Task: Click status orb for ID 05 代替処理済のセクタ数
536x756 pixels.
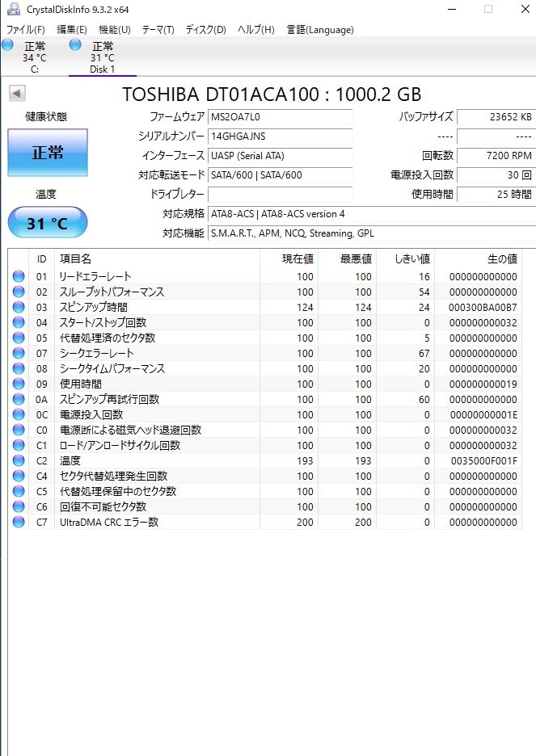Action: pyautogui.click(x=19, y=338)
